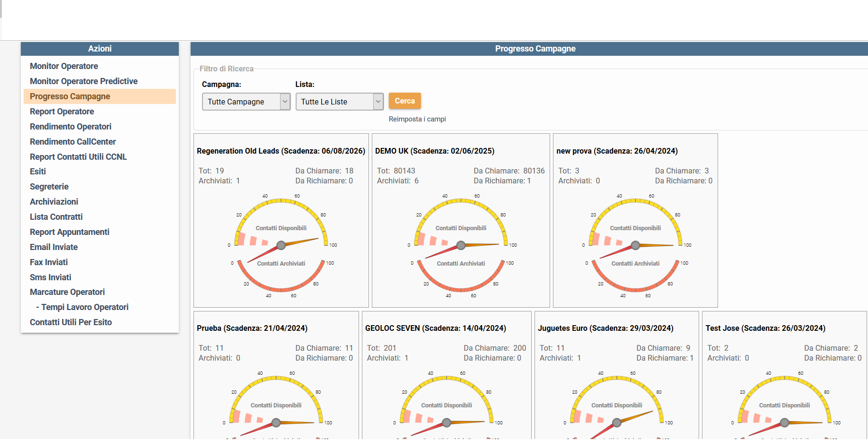This screenshot has width=868, height=440.
Task: Click "Archiviati: 1" in Regeneration Old Leads
Action: click(219, 181)
